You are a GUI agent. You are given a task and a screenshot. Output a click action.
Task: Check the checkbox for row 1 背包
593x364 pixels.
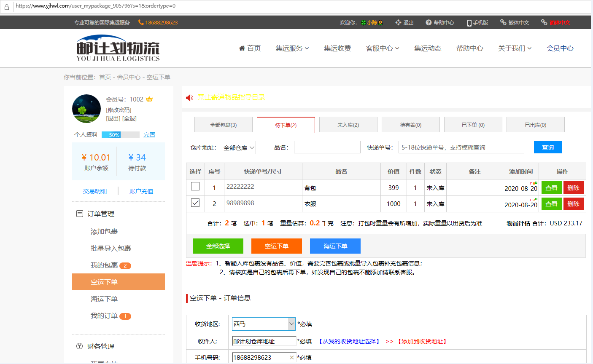(x=195, y=186)
